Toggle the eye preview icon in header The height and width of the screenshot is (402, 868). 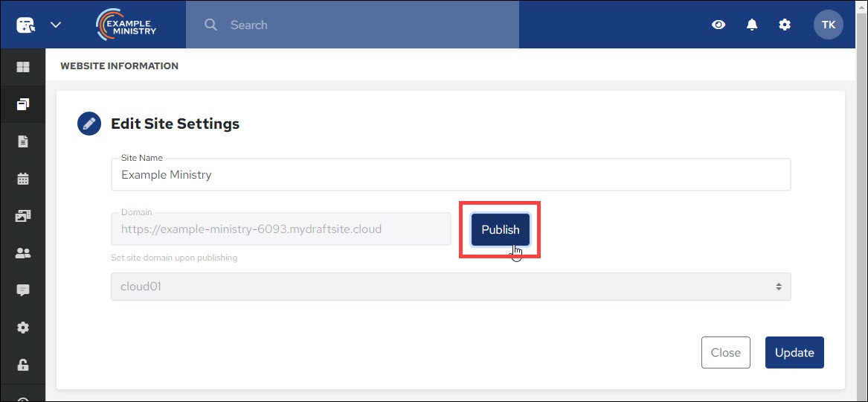tap(718, 25)
